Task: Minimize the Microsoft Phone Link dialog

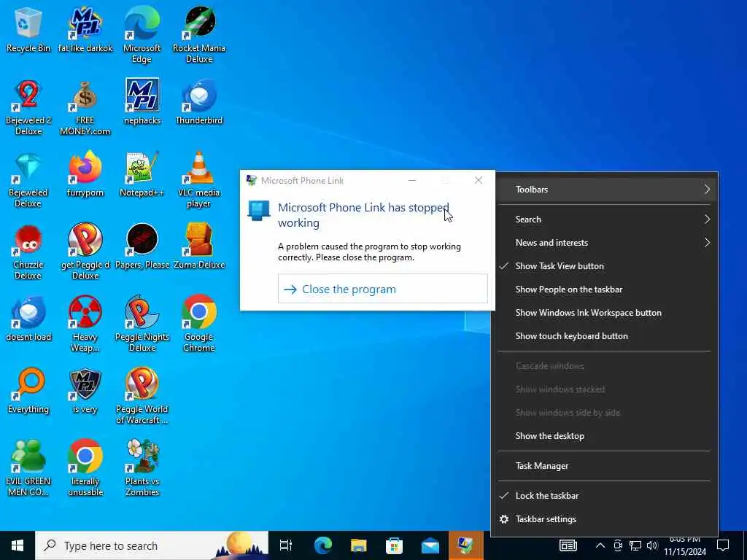Action: point(412,180)
